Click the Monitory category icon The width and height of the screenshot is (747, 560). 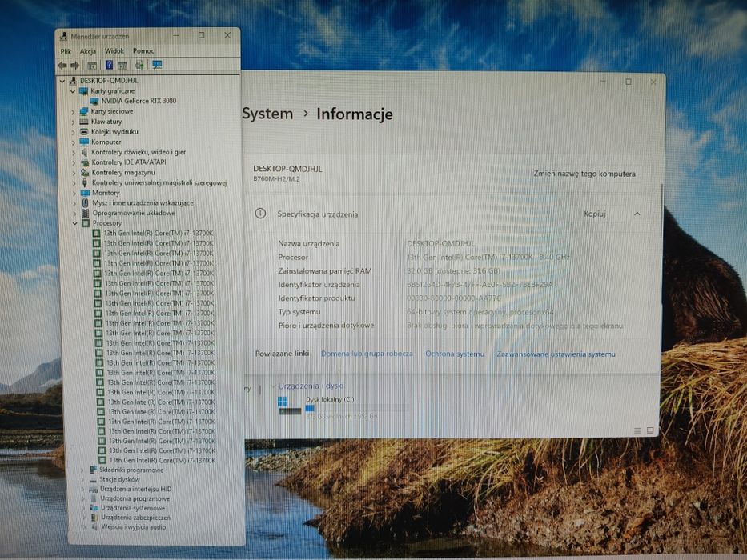86,193
